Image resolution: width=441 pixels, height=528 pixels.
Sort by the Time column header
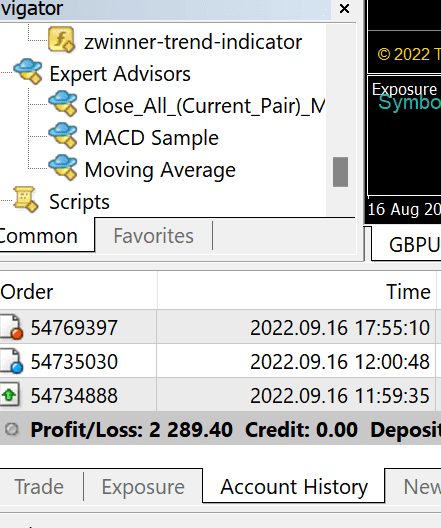[296, 291]
